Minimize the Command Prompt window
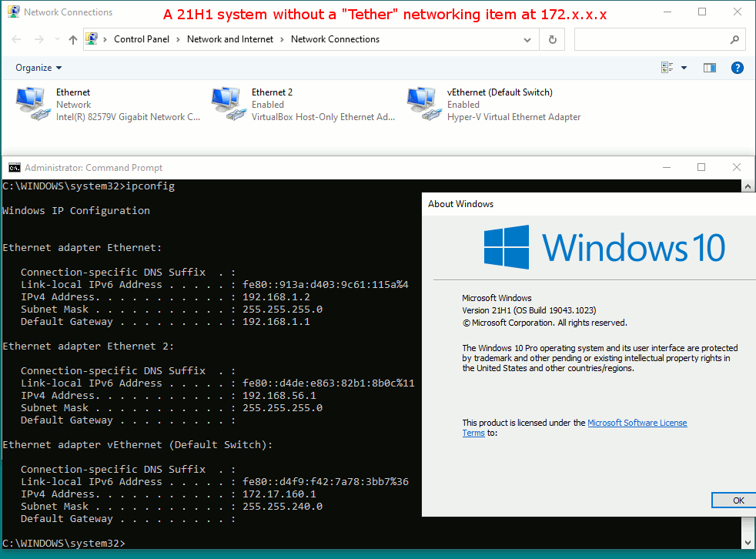 coord(667,167)
